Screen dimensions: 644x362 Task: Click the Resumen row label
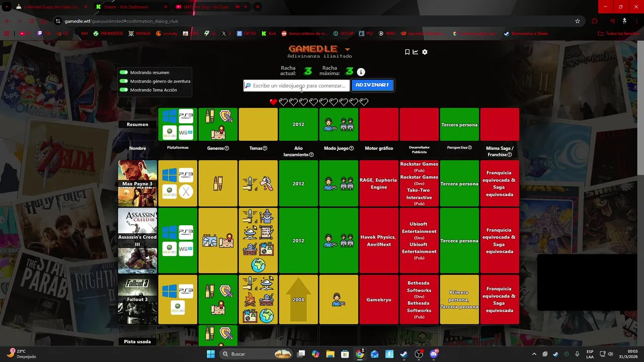click(137, 125)
